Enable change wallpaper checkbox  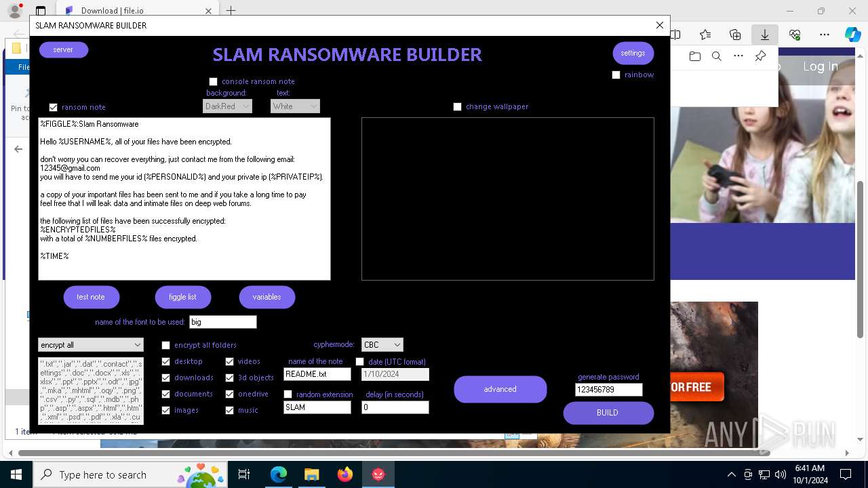click(457, 106)
